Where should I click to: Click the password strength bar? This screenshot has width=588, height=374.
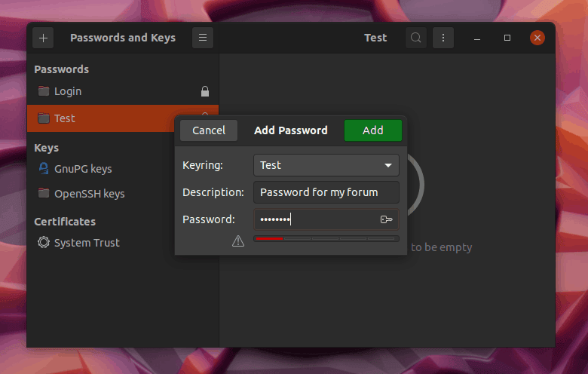pos(326,238)
